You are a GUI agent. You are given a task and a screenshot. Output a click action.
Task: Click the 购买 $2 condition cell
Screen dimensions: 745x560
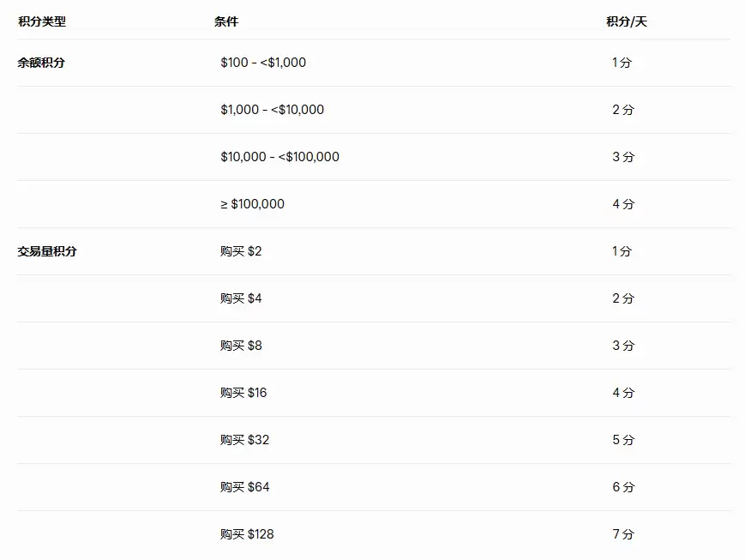tap(241, 251)
